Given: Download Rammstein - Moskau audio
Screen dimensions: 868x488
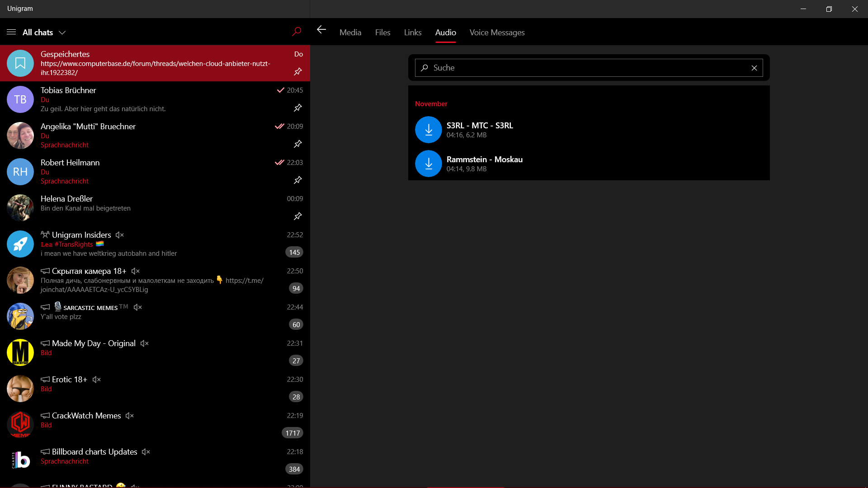Looking at the screenshot, I should click(429, 164).
